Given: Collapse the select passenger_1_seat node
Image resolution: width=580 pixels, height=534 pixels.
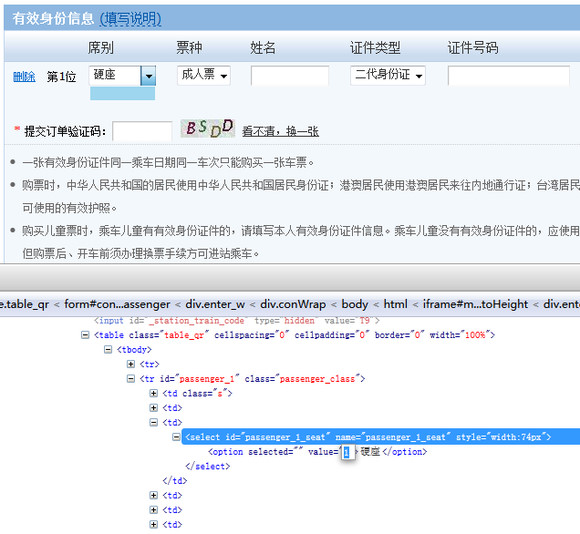Looking at the screenshot, I should pyautogui.click(x=176, y=437).
